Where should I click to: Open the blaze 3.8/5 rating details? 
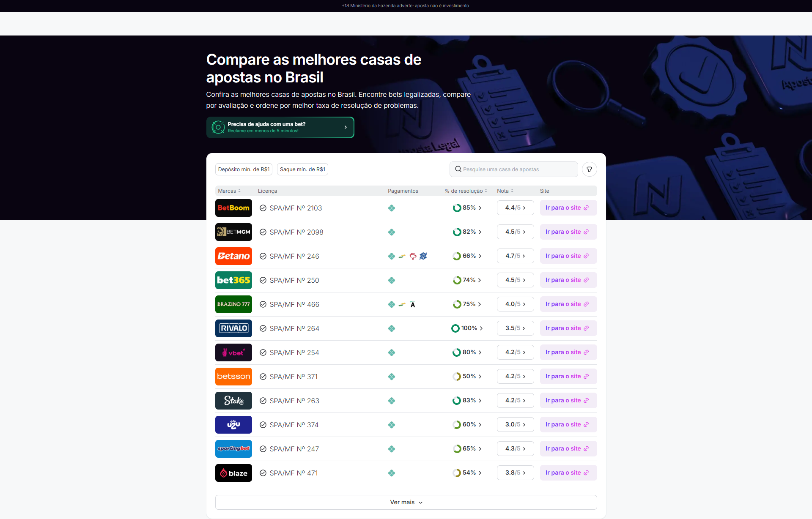[515, 473]
